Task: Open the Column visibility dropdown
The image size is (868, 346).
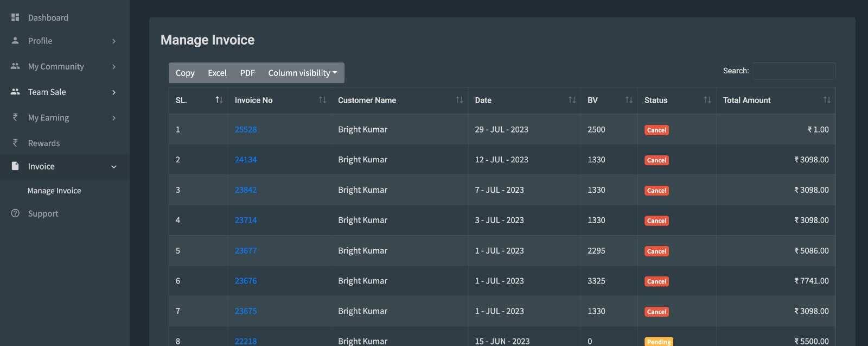Action: [303, 73]
